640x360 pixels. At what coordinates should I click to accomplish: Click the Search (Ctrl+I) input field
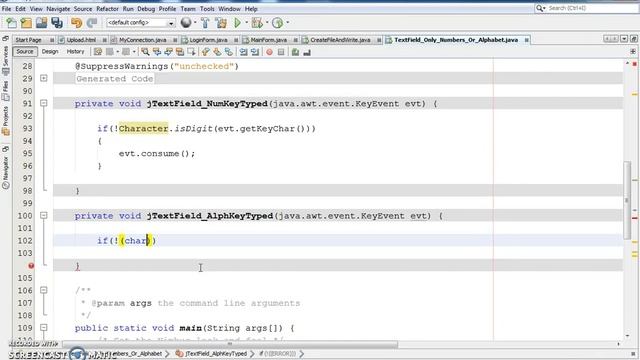click(591, 8)
